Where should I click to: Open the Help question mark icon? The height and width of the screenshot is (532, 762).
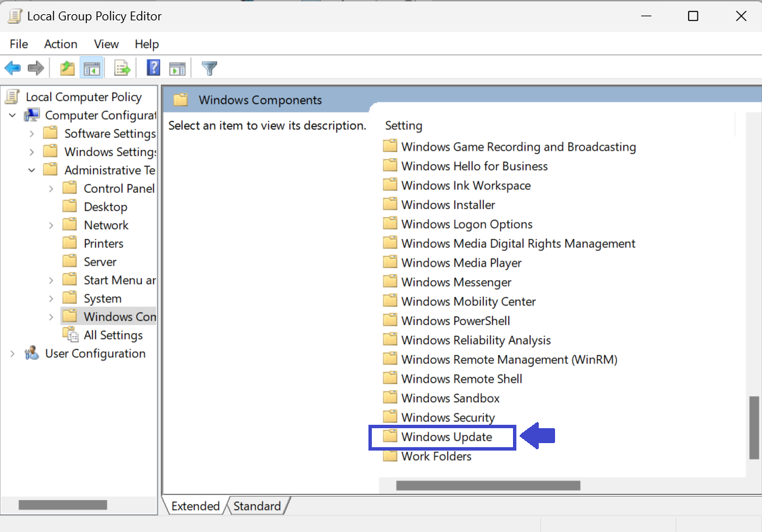[x=153, y=68]
